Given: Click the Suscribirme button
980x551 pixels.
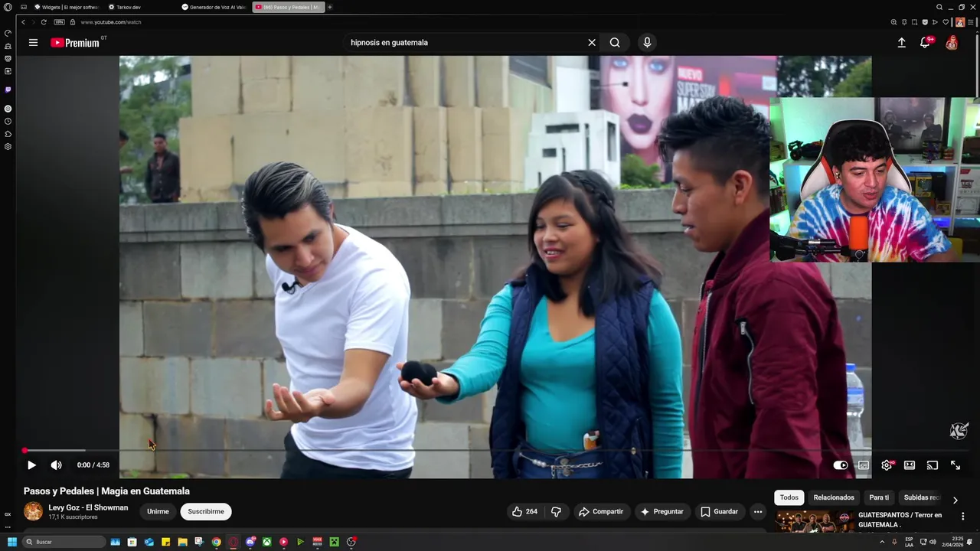Looking at the screenshot, I should pyautogui.click(x=206, y=511).
